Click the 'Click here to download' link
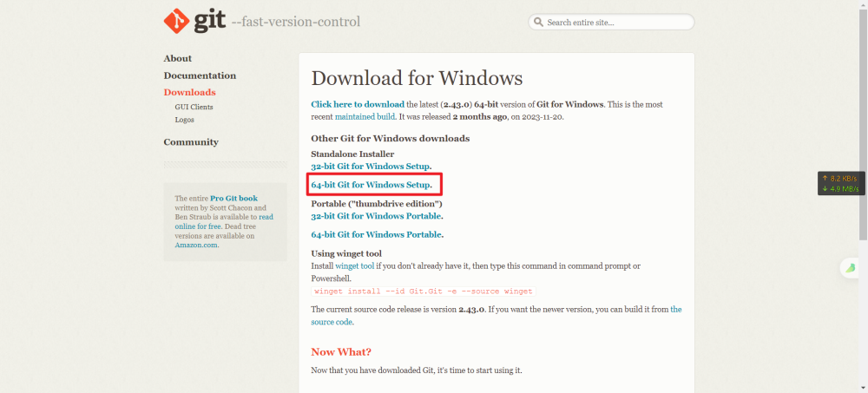The width and height of the screenshot is (868, 393). tap(358, 104)
